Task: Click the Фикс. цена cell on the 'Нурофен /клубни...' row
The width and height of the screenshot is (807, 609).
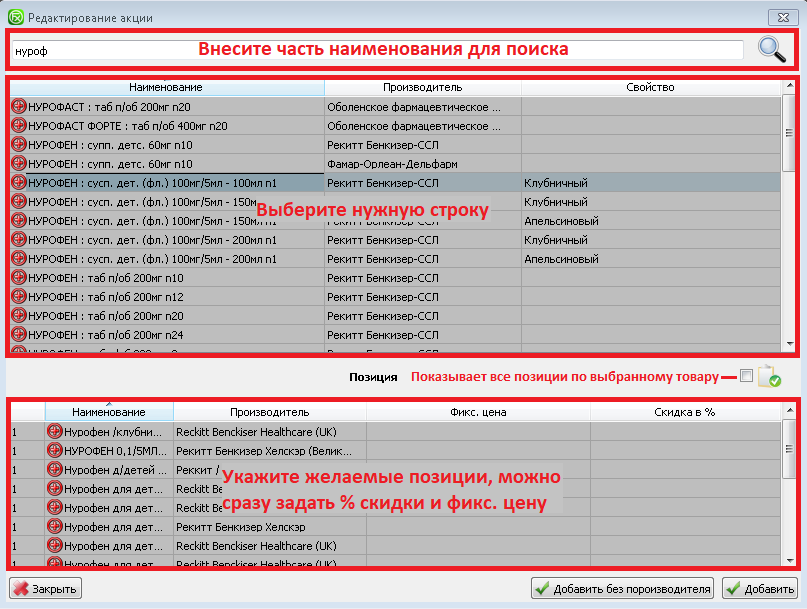Action: (478, 431)
